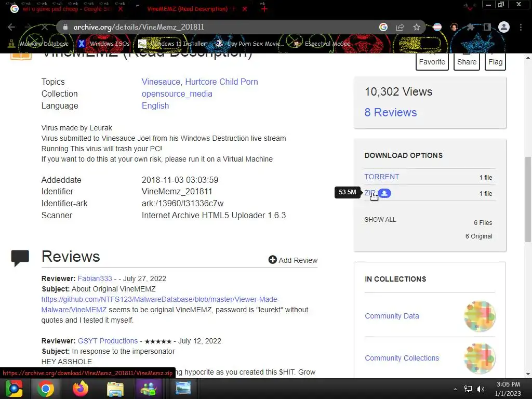
Task: Close the VineMEMZ tab
Action: 245,9
